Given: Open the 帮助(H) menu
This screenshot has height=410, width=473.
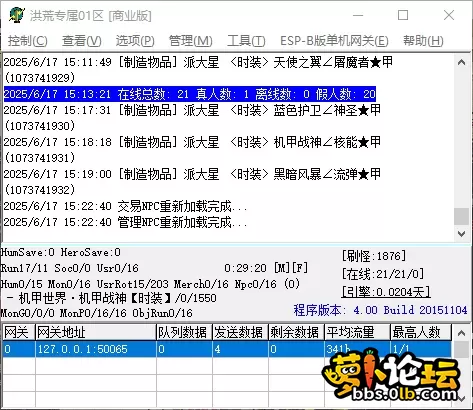Looking at the screenshot, I should (423, 41).
